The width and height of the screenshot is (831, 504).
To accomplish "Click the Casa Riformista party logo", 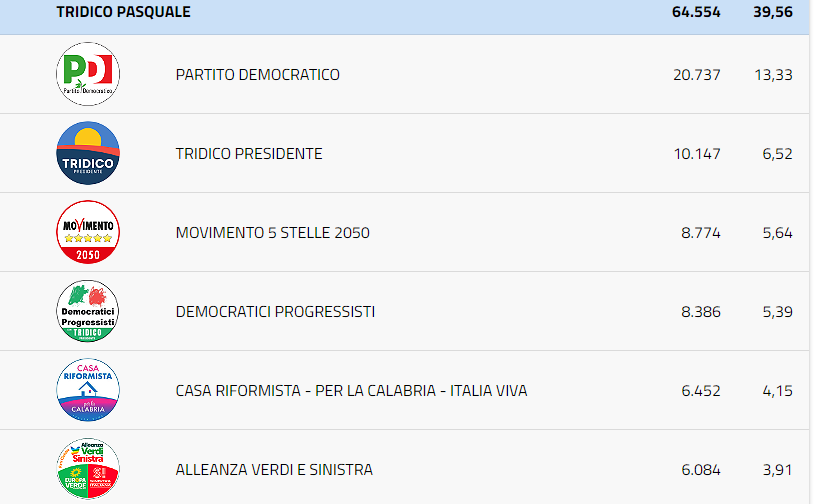I will (88, 390).
